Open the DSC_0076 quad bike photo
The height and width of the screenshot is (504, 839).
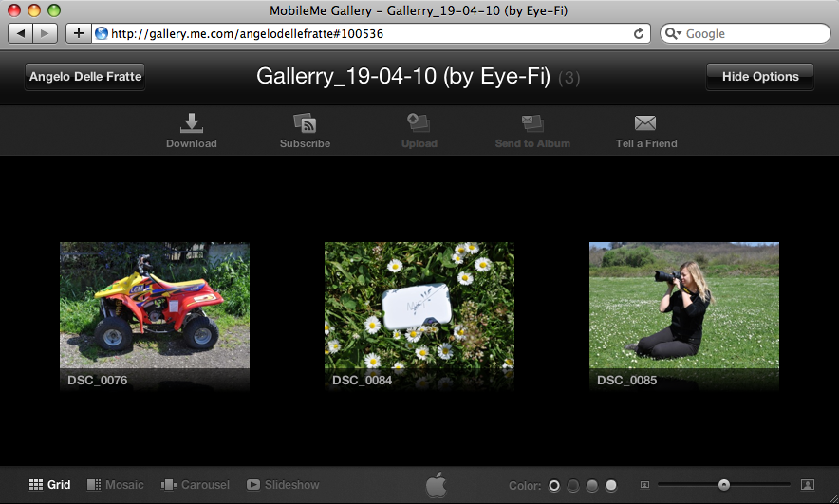(155, 306)
